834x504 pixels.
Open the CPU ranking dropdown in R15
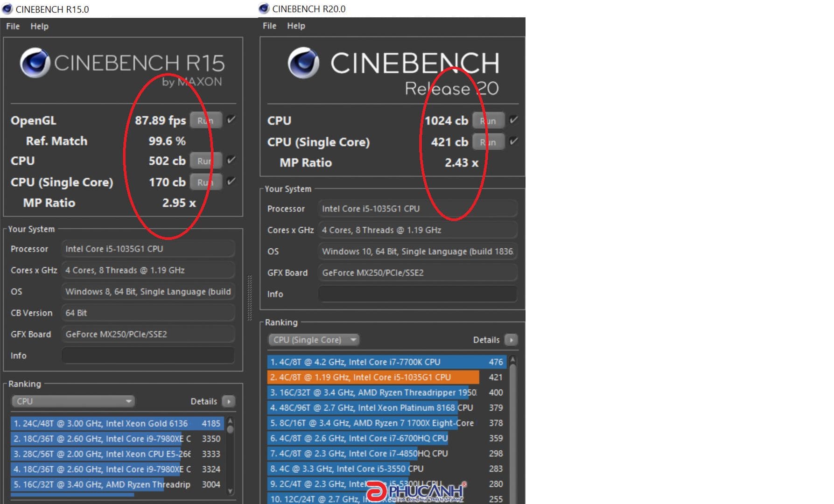[x=73, y=401]
